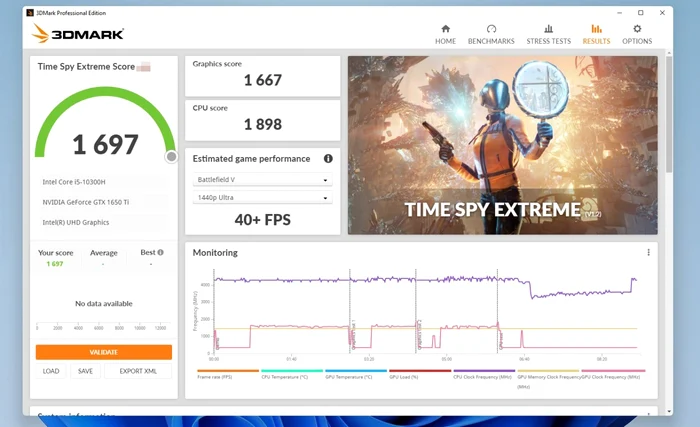Toggle CPU Clock Frequency legend swatch

click(x=484, y=371)
